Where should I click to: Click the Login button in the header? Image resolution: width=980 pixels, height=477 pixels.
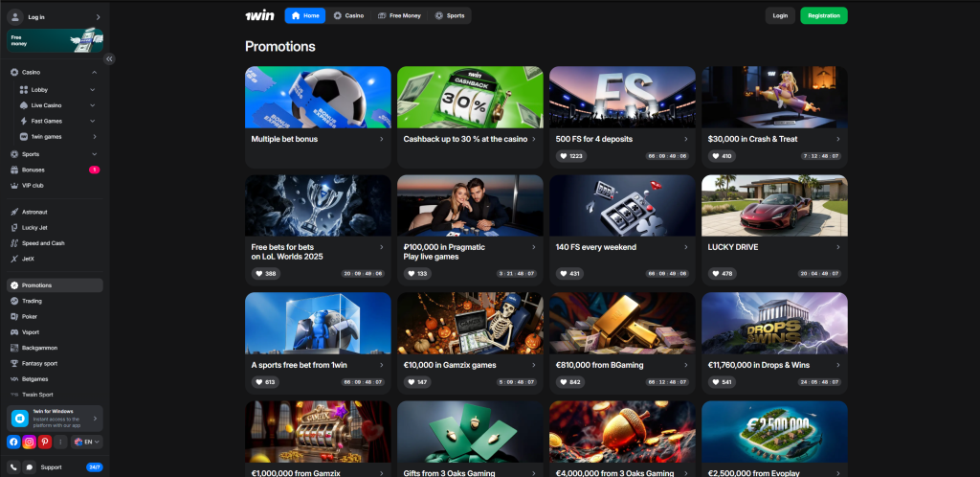coord(780,15)
